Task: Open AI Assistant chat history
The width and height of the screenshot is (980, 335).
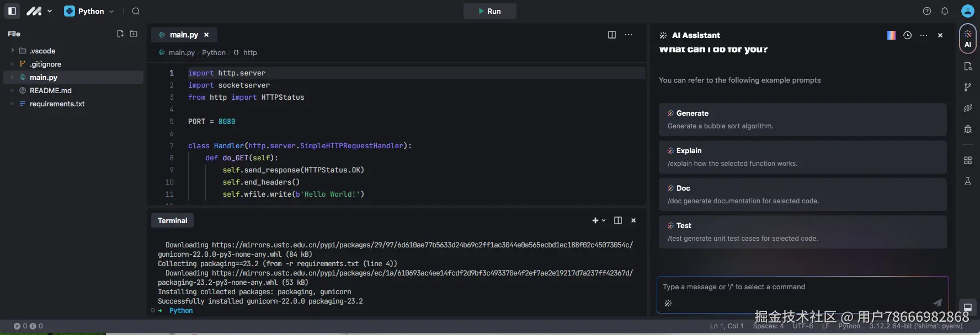Action: (x=907, y=35)
